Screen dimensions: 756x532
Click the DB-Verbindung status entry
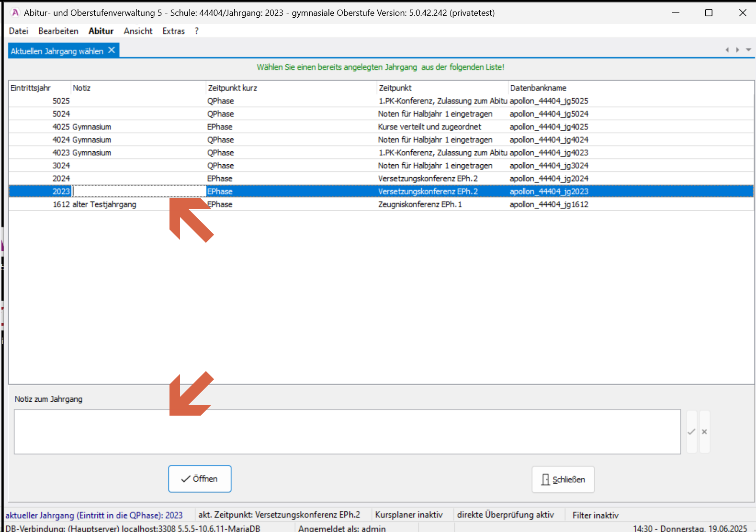(x=133, y=528)
